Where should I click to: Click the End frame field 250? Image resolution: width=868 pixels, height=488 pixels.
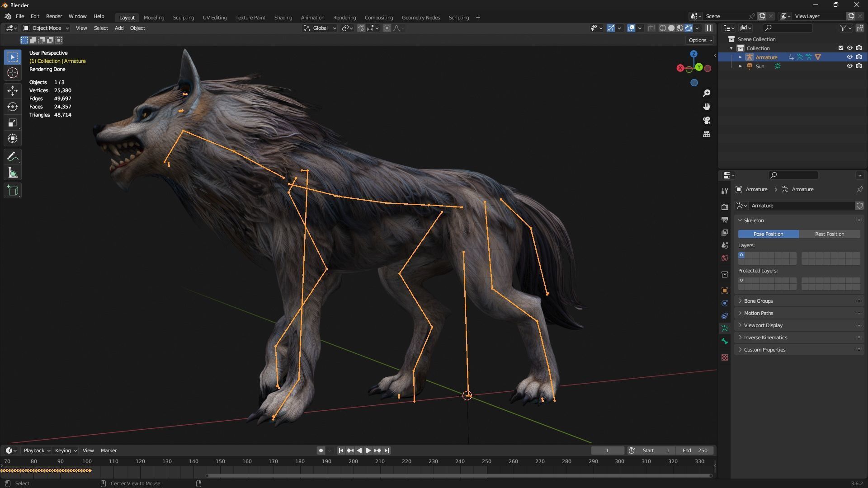pos(695,450)
